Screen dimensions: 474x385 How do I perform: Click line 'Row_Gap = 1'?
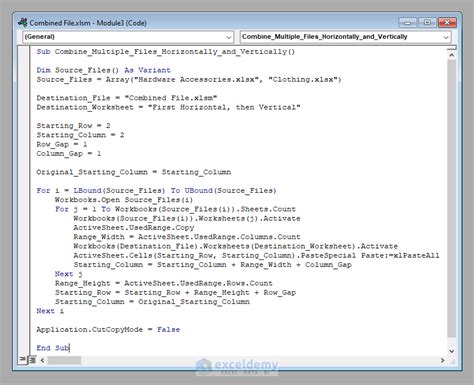[62, 144]
